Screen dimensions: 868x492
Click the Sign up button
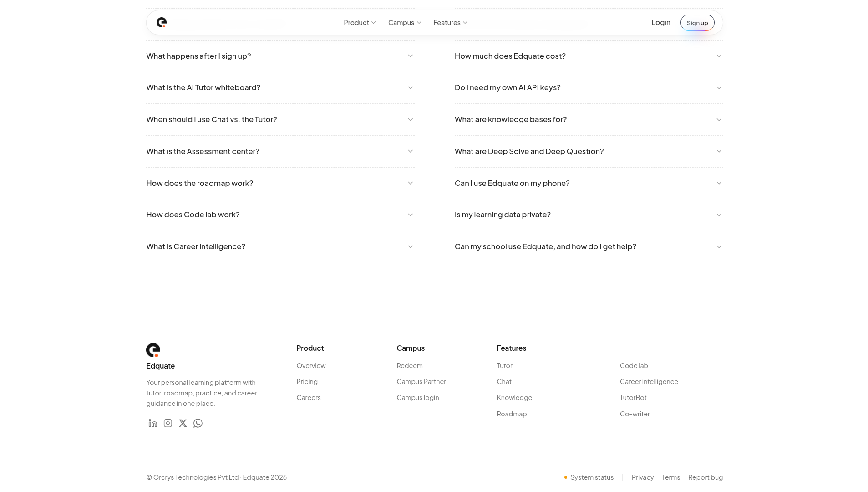697,23
